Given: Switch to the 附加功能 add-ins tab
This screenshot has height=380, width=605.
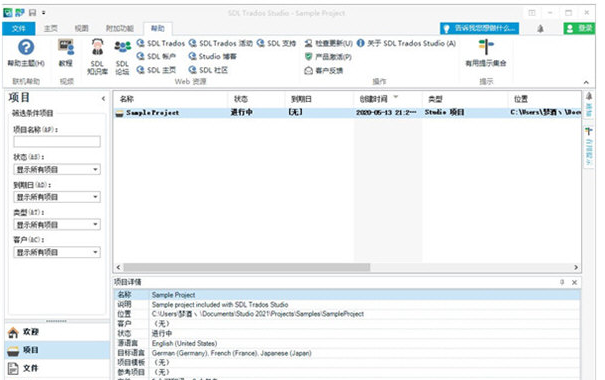Looking at the screenshot, I should tap(120, 29).
